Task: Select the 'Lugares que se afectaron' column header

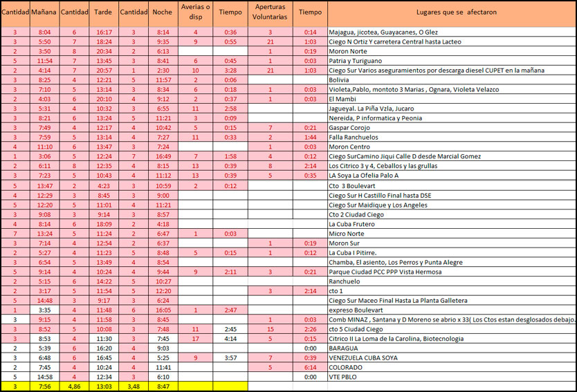Action: 452,14
